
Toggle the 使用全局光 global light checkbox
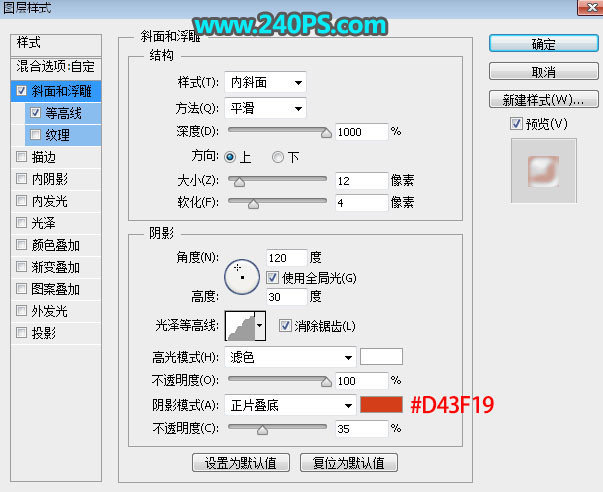pyautogui.click(x=273, y=277)
